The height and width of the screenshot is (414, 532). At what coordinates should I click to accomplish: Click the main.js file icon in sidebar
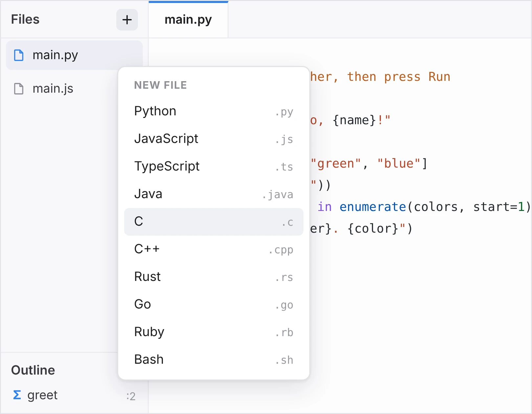point(19,89)
